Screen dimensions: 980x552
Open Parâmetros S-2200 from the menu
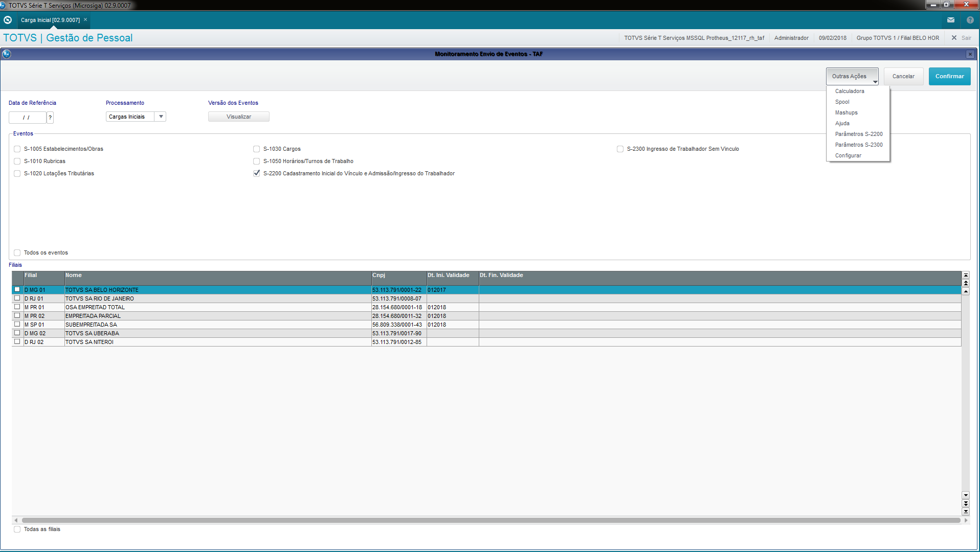tap(859, 134)
